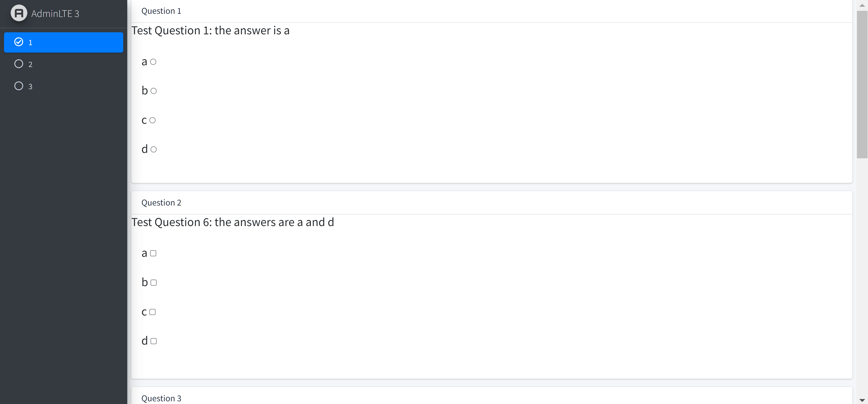Image resolution: width=868 pixels, height=404 pixels.
Task: Navigate to sidebar item 3
Action: (63, 86)
